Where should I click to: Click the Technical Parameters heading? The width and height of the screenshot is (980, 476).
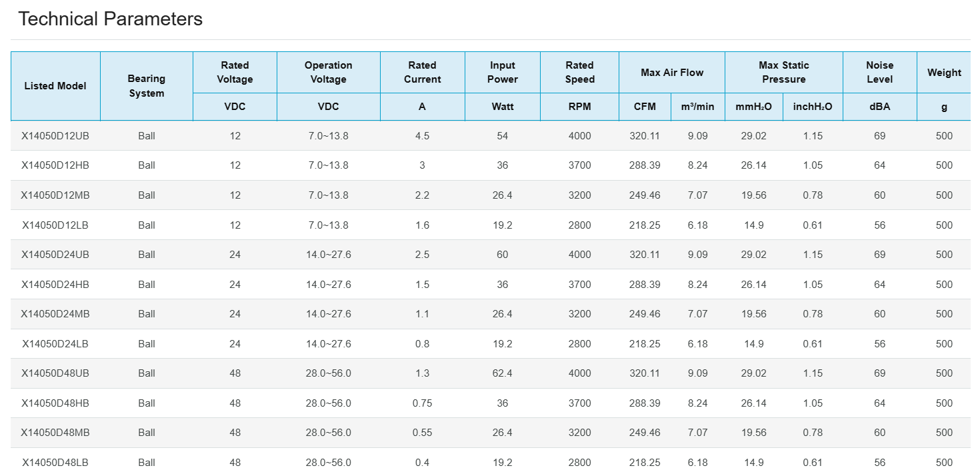pos(110,19)
